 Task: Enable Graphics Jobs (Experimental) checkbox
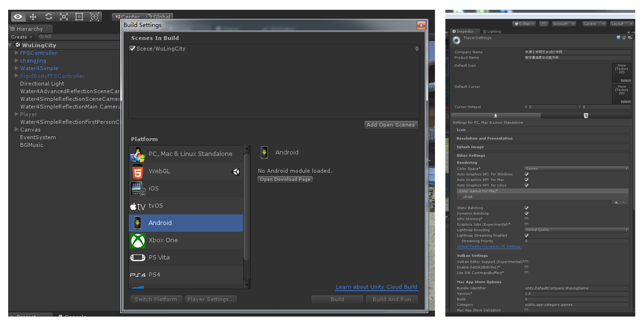click(x=526, y=224)
